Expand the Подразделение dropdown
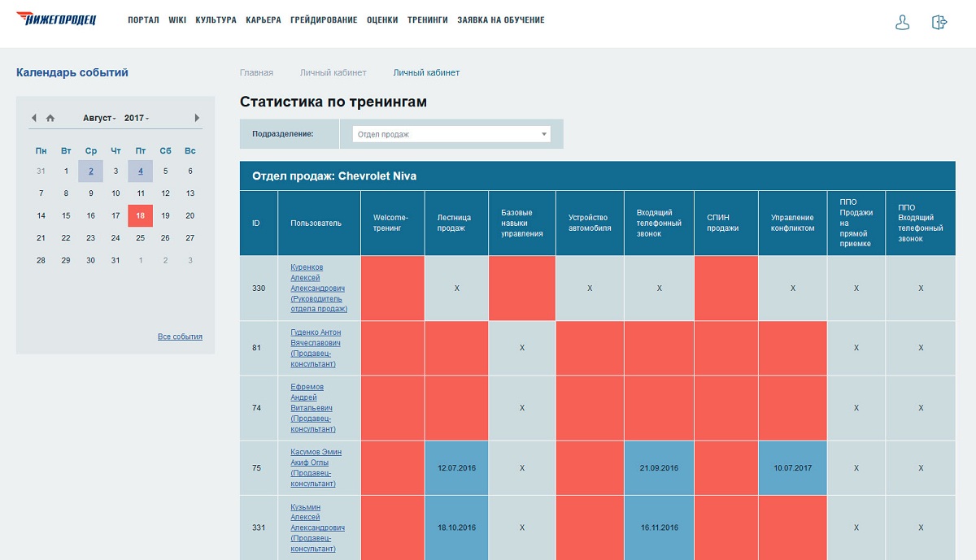The image size is (976, 560). [x=451, y=134]
